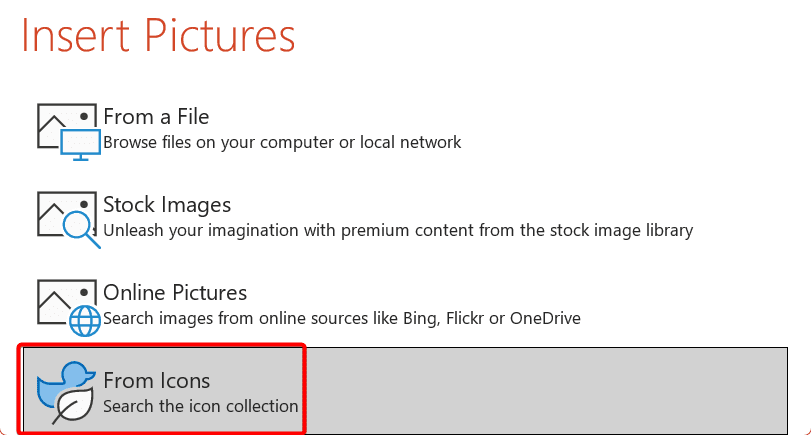
Task: Click the blue globe overlay
Action: click(85, 321)
